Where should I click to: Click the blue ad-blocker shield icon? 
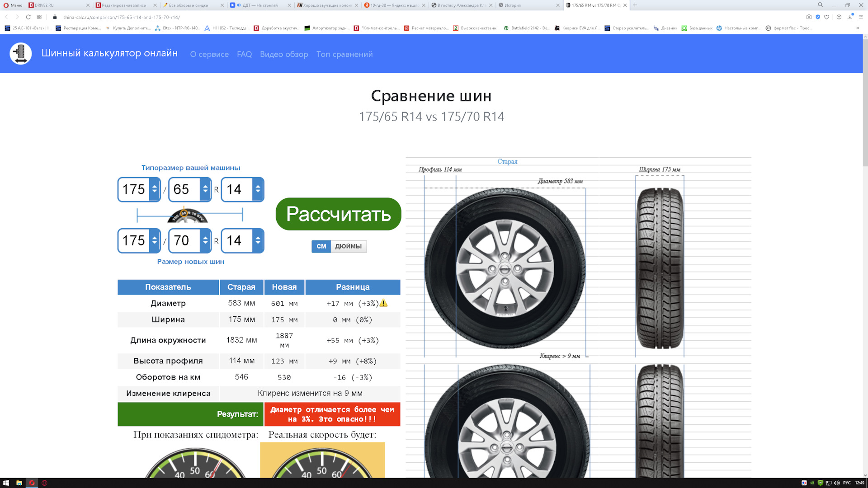pos(817,17)
